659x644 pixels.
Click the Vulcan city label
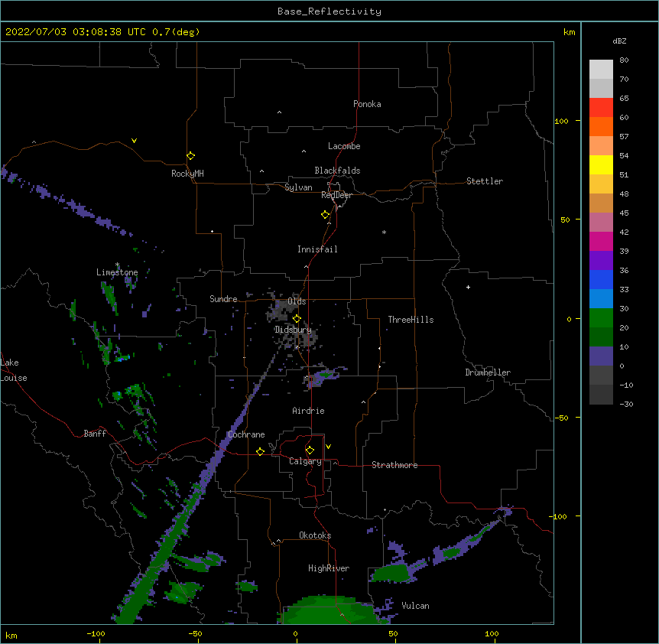coord(415,606)
